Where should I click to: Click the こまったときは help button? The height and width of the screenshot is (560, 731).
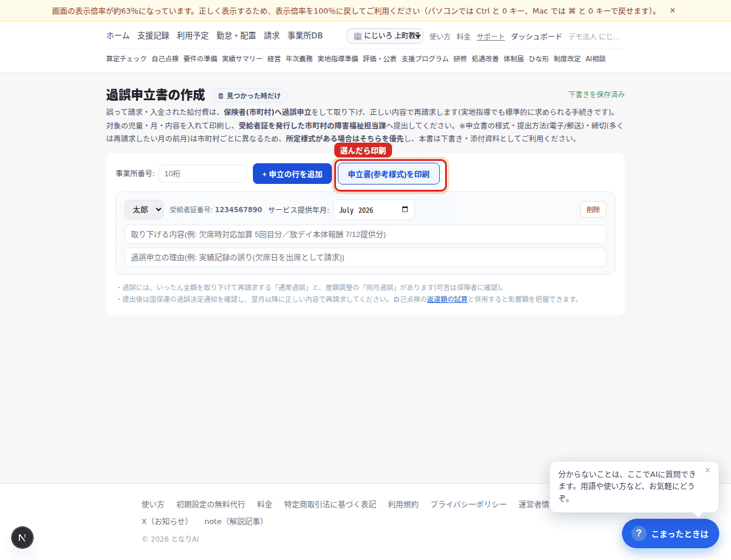[x=670, y=533]
